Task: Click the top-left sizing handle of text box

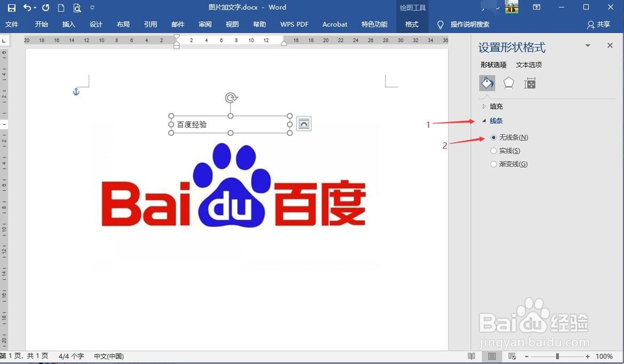Action: click(172, 116)
